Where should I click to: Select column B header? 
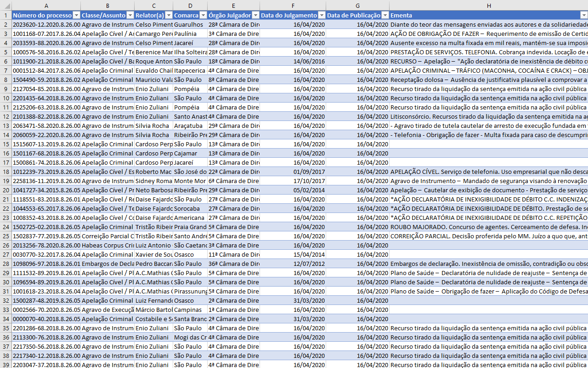coord(107,6)
